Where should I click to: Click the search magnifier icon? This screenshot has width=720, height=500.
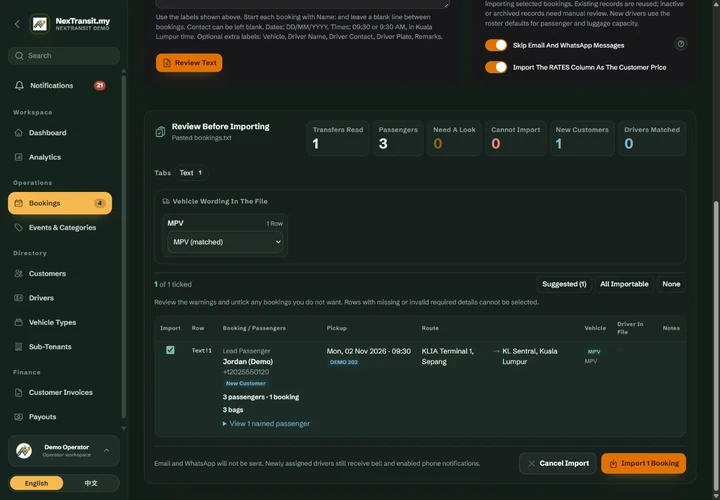pos(19,56)
